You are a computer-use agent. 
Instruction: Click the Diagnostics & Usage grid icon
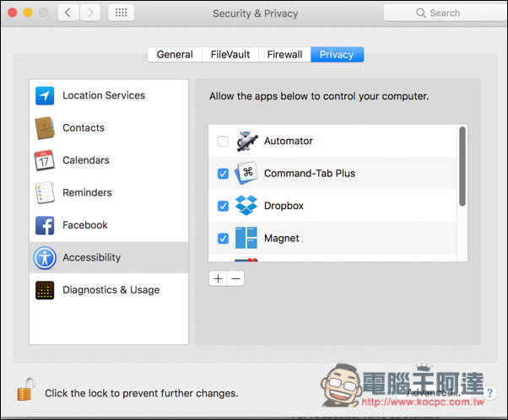[x=45, y=290]
